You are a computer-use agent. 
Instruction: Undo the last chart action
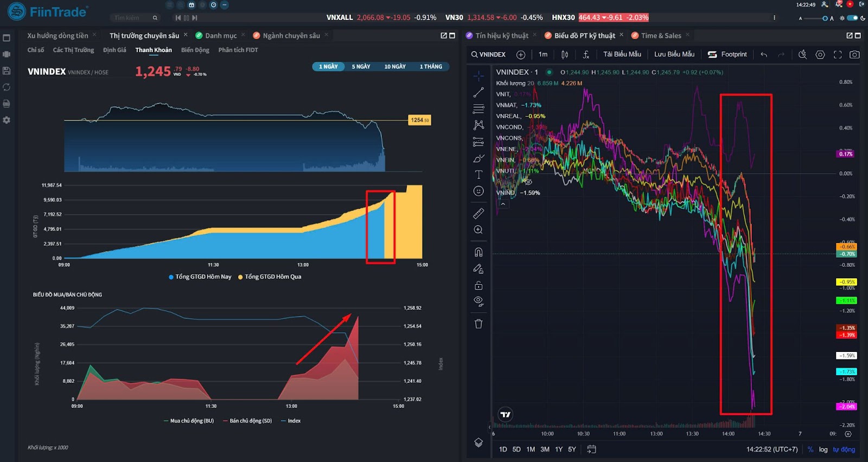(764, 54)
